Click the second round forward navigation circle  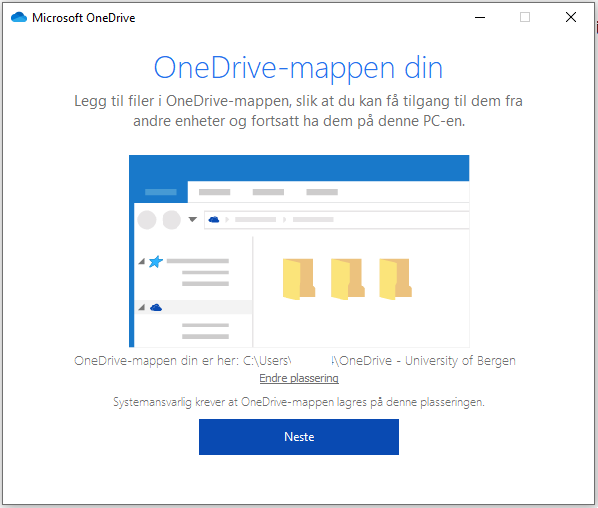(x=172, y=220)
